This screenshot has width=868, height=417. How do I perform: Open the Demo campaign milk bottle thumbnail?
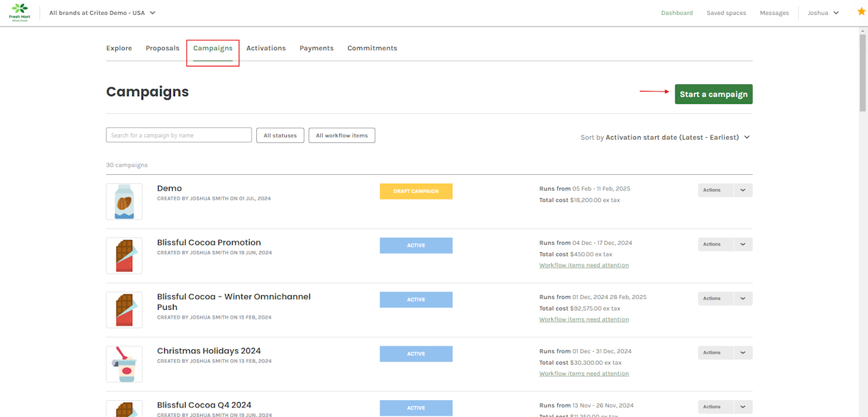(x=124, y=201)
